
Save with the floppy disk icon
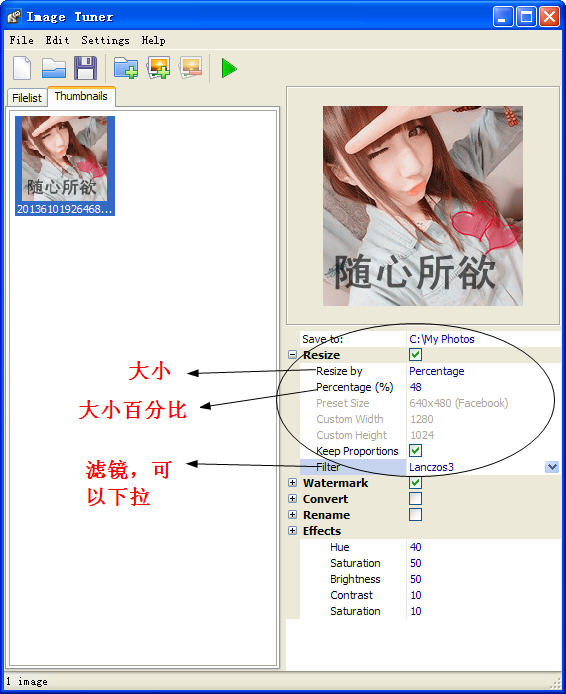tap(85, 68)
